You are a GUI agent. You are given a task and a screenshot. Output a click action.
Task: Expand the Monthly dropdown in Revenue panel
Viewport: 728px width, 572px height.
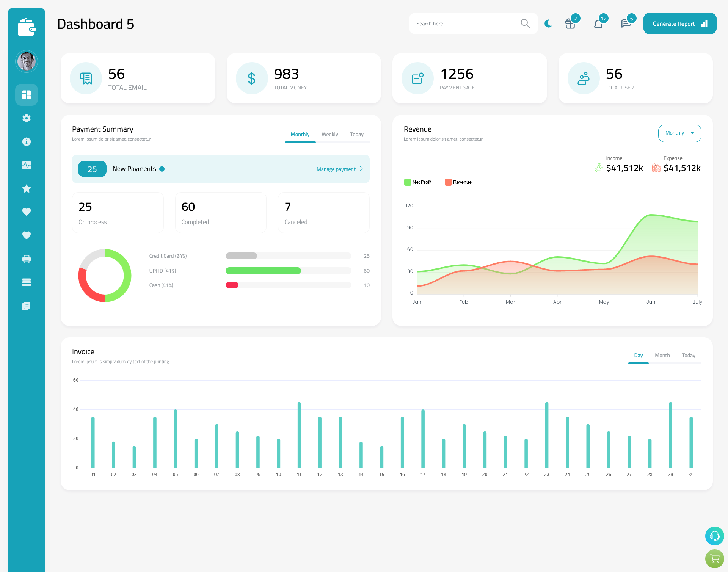coord(679,132)
